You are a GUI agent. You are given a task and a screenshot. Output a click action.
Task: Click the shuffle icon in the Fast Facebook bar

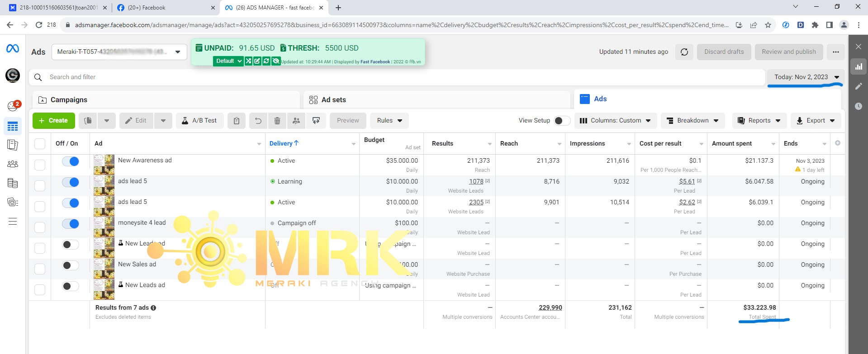pyautogui.click(x=248, y=61)
